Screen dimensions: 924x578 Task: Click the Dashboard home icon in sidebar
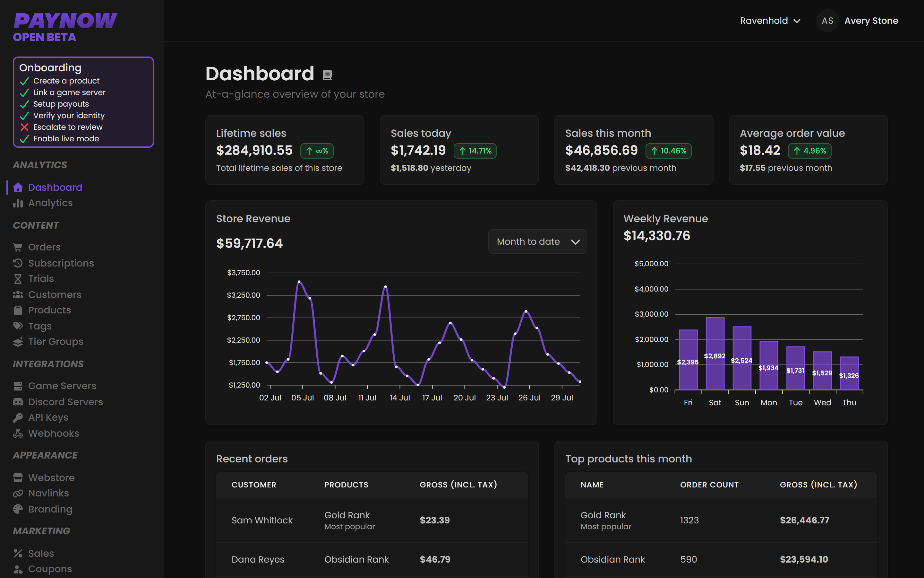[x=18, y=187]
